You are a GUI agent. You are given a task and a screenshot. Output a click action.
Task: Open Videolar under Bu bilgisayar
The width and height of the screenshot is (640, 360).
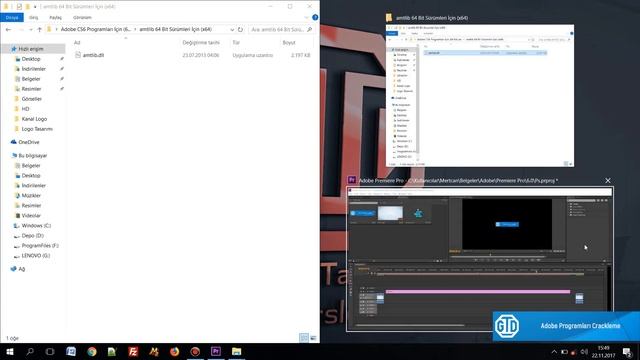click(x=31, y=216)
